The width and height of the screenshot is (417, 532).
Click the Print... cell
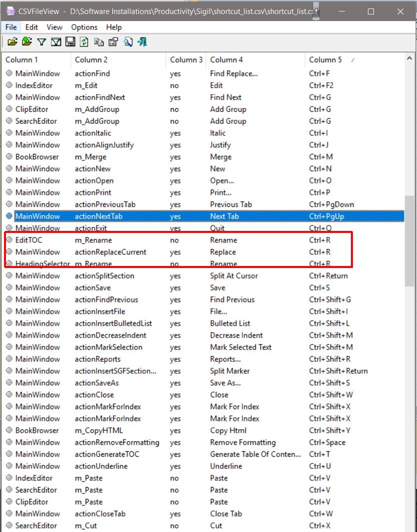coord(221,192)
